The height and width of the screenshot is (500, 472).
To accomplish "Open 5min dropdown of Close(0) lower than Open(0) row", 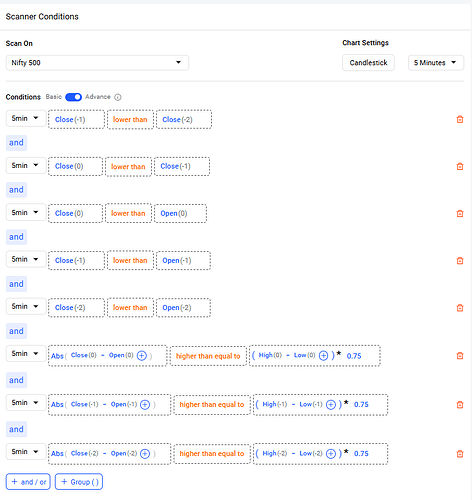I will coord(26,212).
